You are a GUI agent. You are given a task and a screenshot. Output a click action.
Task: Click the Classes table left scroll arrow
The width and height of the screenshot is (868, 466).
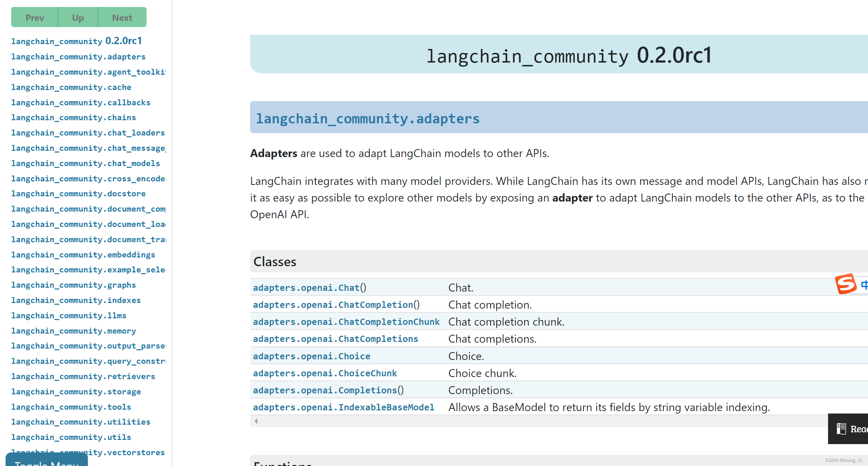tap(256, 421)
